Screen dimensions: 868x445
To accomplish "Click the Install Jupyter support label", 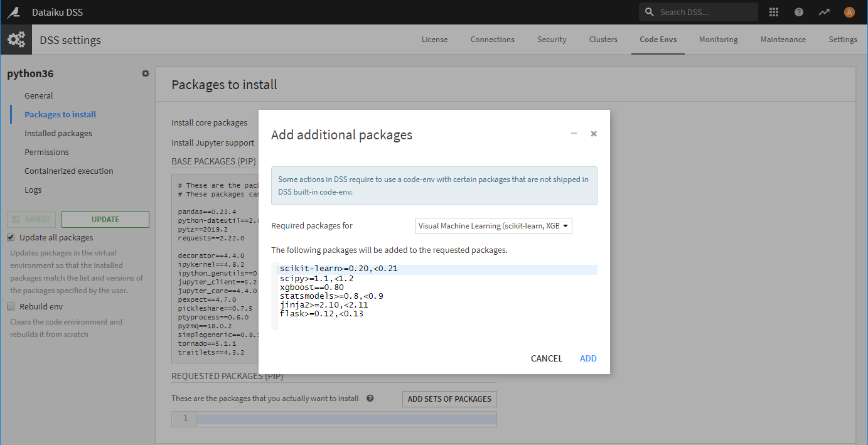I will pos(213,143).
